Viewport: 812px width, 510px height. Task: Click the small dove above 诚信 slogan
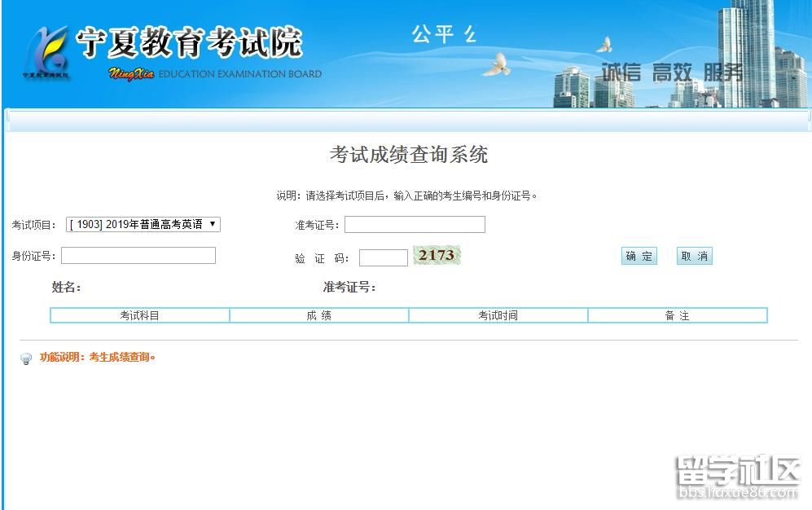click(x=604, y=44)
